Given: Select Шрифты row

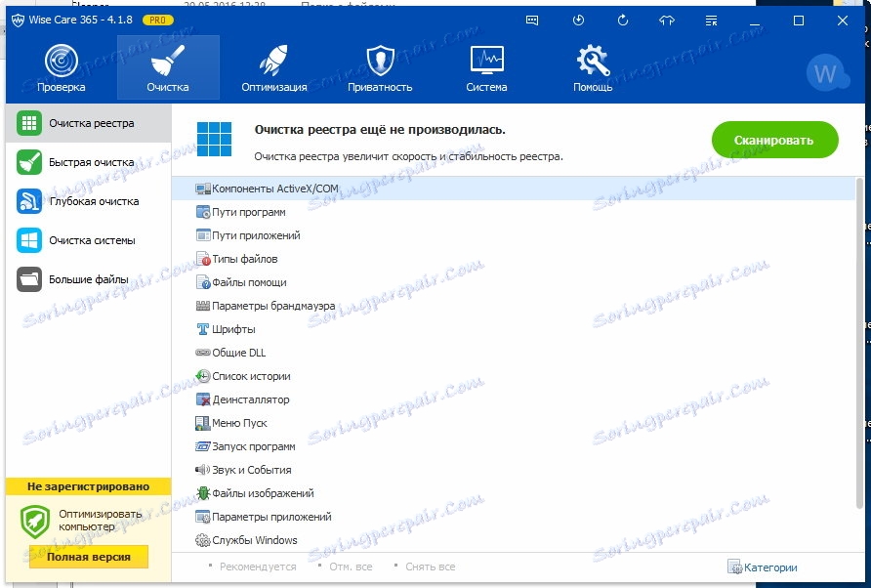Looking at the screenshot, I should click(514, 329).
